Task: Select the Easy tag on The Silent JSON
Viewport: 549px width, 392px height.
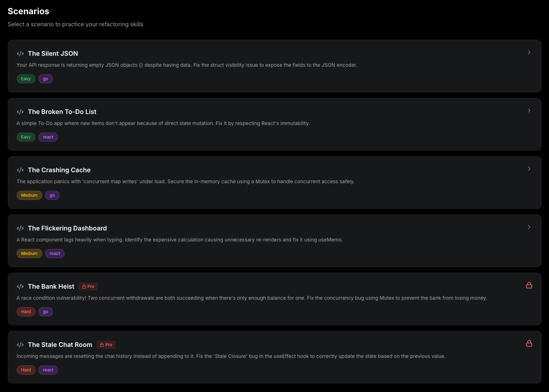Action: point(26,79)
